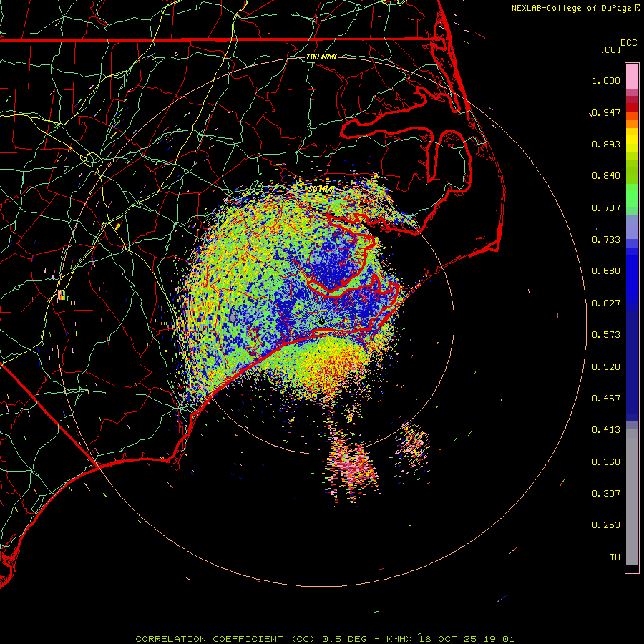Select the 0.360 legend value
The image size is (644, 644).
click(606, 462)
